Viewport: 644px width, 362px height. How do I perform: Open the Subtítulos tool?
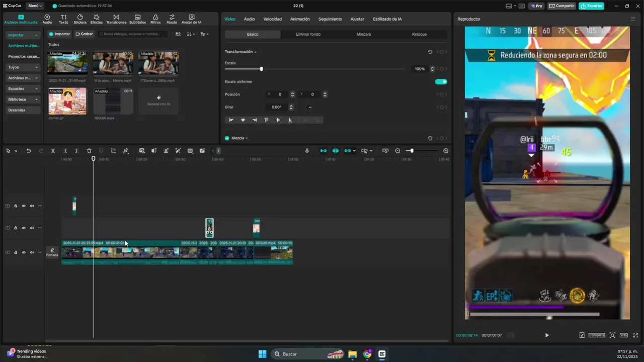pyautogui.click(x=137, y=19)
